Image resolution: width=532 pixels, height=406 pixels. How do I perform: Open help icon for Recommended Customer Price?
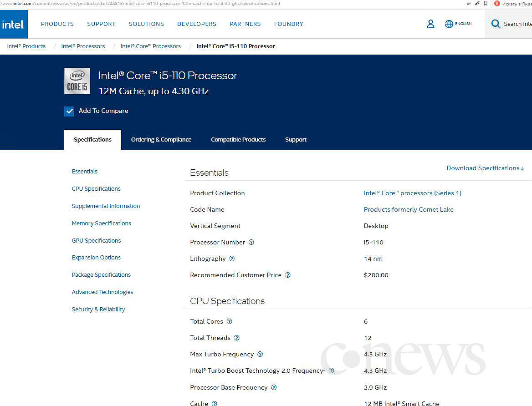coord(288,275)
